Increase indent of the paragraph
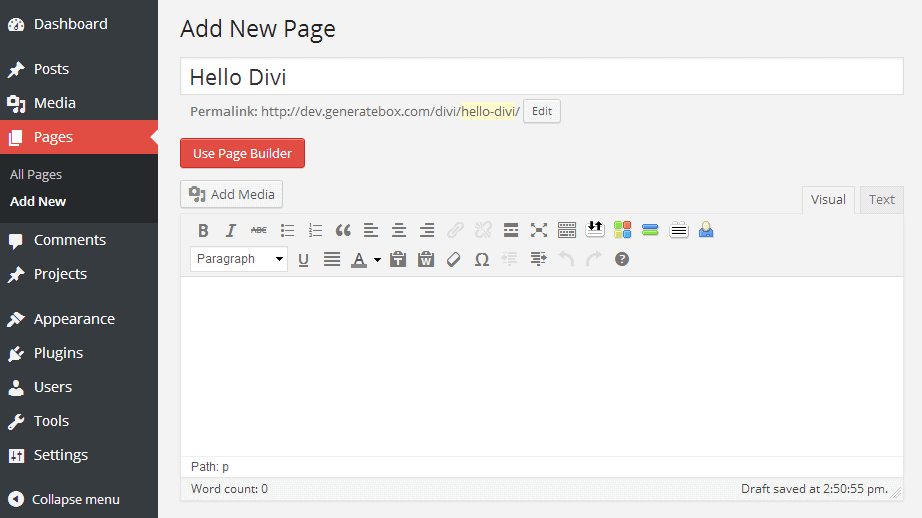Screen dimensions: 922x518 click(x=538, y=259)
